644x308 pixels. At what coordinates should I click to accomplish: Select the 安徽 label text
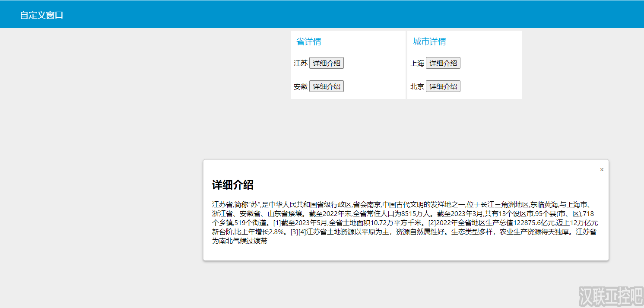[301, 86]
